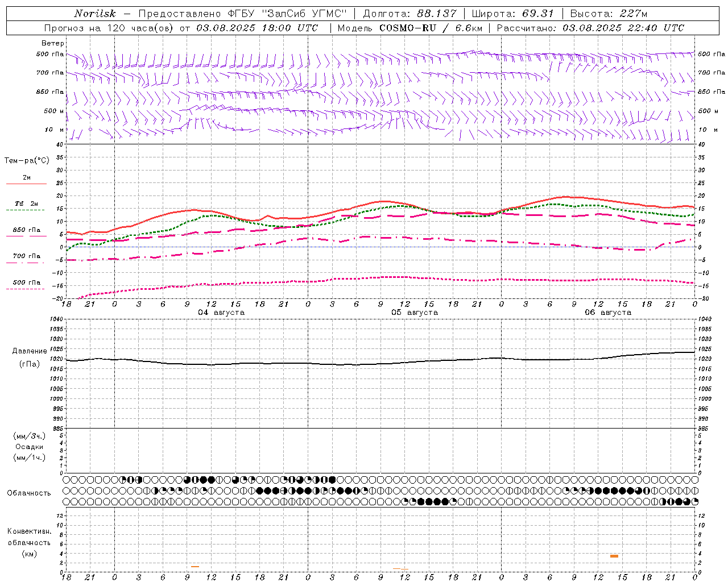The image size is (728, 582).
Task: Click the '04 августа' date label
Action: click(221, 313)
